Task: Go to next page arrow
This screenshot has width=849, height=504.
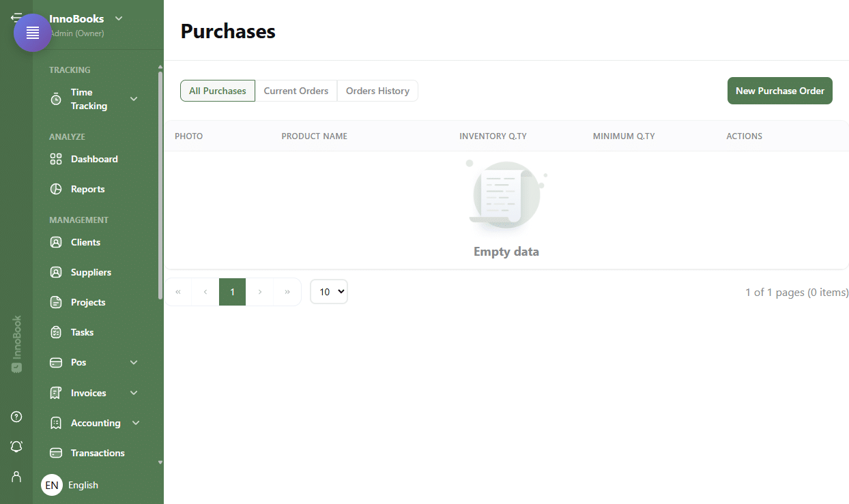Action: [259, 292]
